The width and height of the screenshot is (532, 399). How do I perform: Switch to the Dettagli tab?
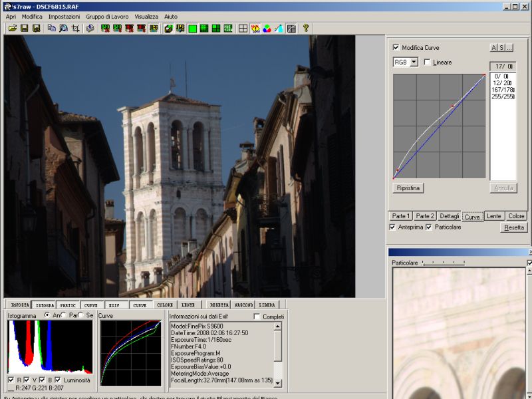tap(450, 216)
